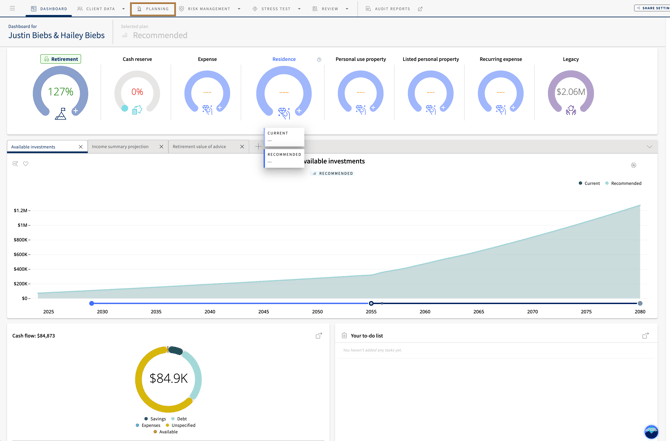Add a Listed personal property goal
The height and width of the screenshot is (441, 670).
(443, 108)
